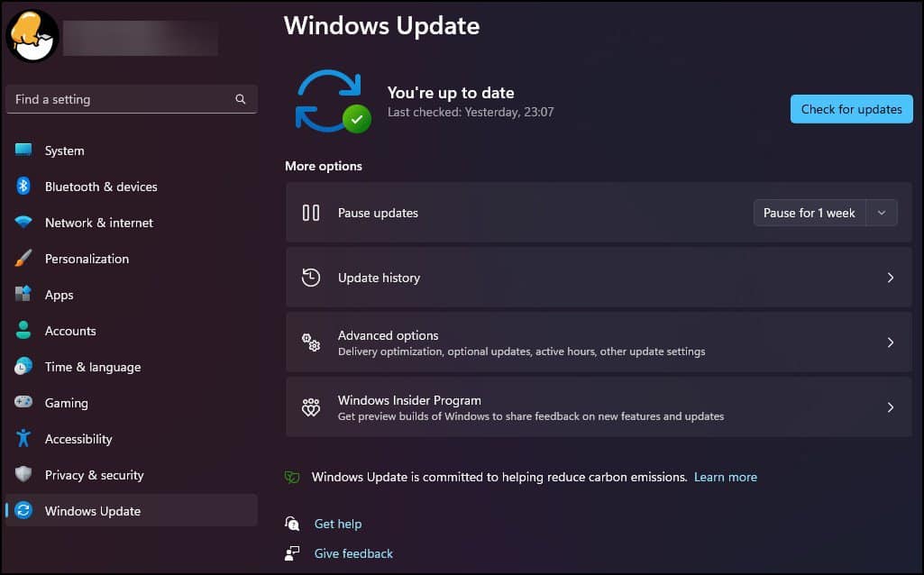
Task: Open the Apps settings category
Action: pos(132,295)
